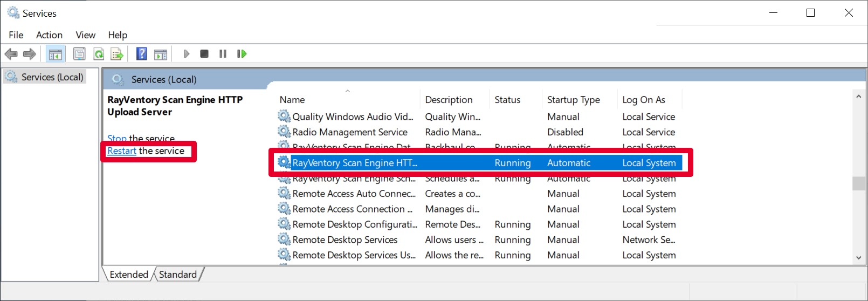Open the Action menu
868x301 pixels.
pos(49,35)
